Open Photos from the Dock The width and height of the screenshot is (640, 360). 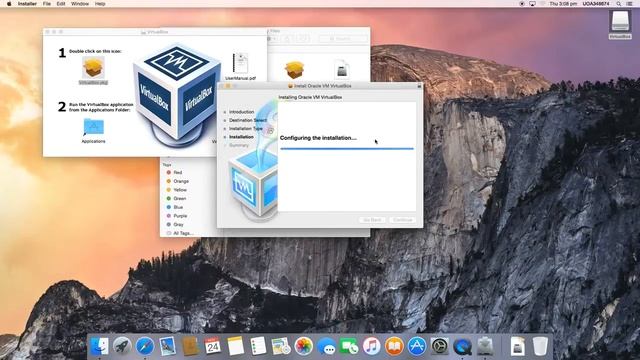[303, 347]
